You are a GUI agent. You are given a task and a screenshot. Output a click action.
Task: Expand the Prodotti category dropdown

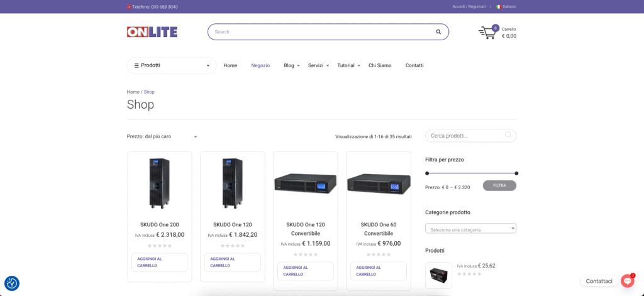pyautogui.click(x=208, y=66)
